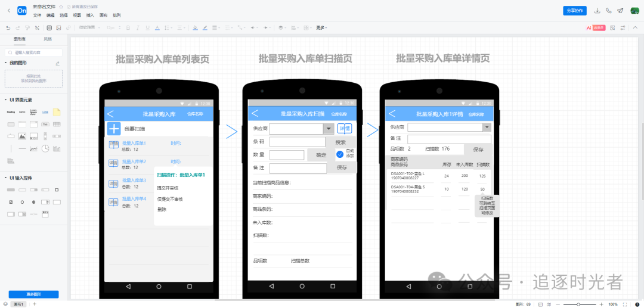The width and height of the screenshot is (644, 308).
Task: Open the 排列 menu
Action: [x=117, y=15]
